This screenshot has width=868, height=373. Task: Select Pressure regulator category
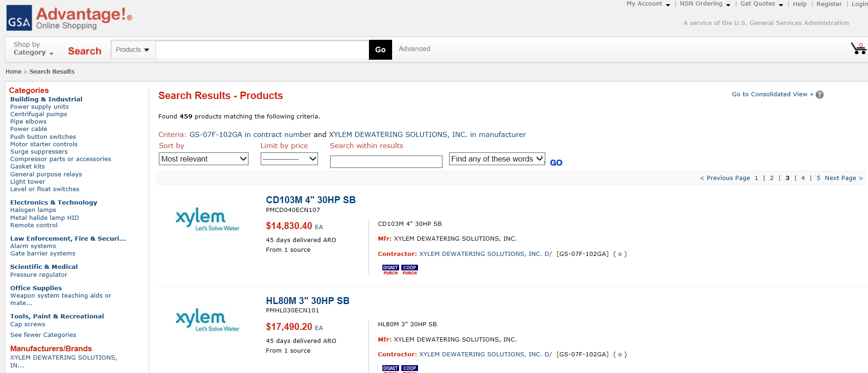point(38,274)
